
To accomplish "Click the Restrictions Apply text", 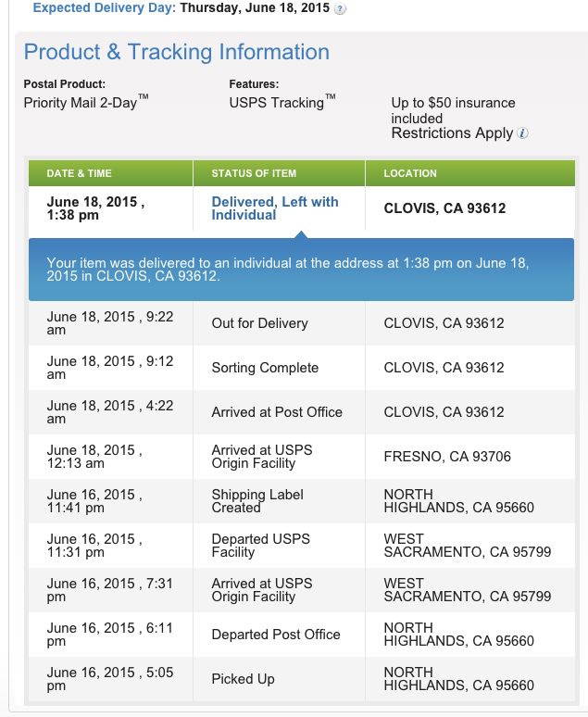I will [x=452, y=133].
